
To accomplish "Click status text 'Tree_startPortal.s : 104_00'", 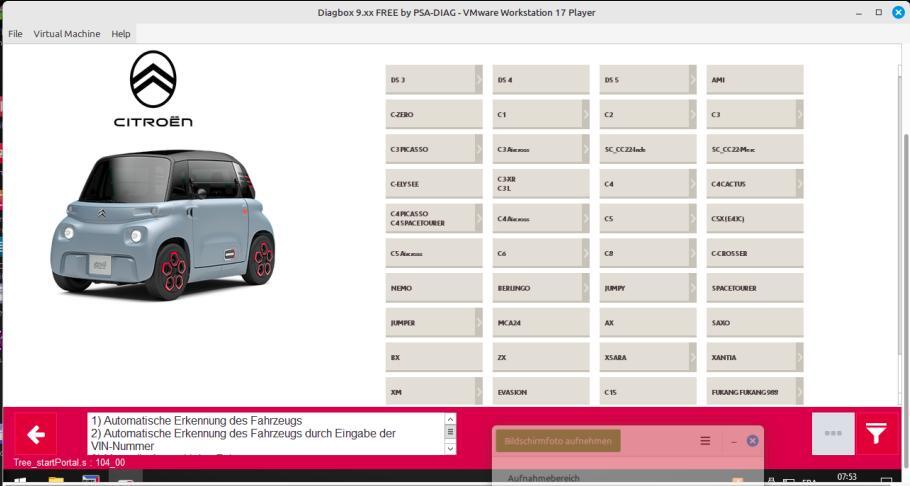I will point(69,463).
